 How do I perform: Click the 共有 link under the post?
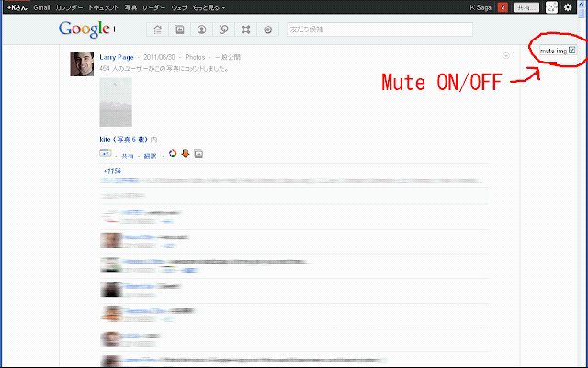click(x=128, y=155)
